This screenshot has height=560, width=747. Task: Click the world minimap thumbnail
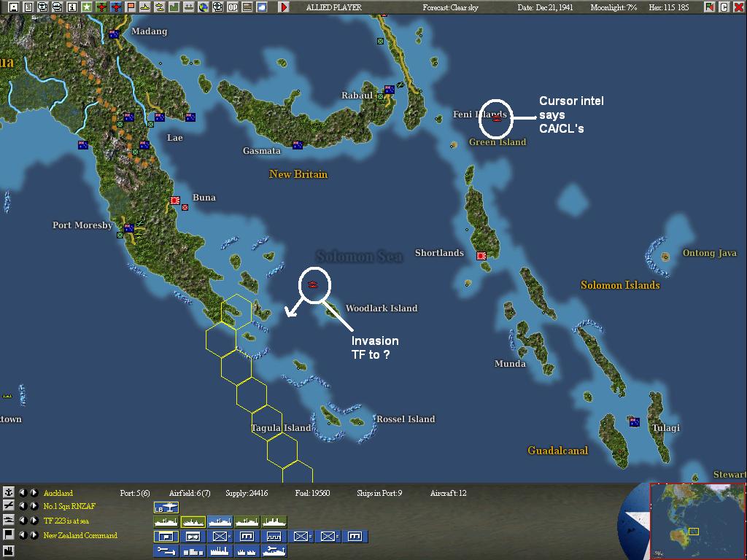click(697, 521)
